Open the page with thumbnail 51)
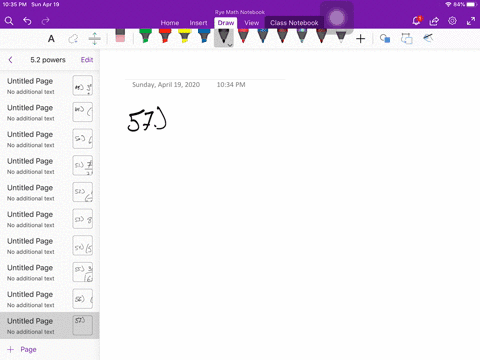The width and height of the screenshot is (480, 360). (x=50, y=166)
